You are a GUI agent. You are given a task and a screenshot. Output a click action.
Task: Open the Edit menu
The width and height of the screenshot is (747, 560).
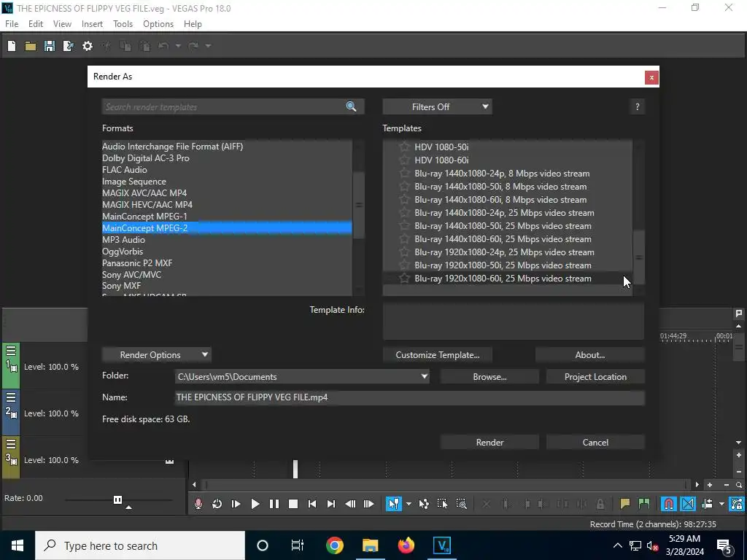pos(36,24)
